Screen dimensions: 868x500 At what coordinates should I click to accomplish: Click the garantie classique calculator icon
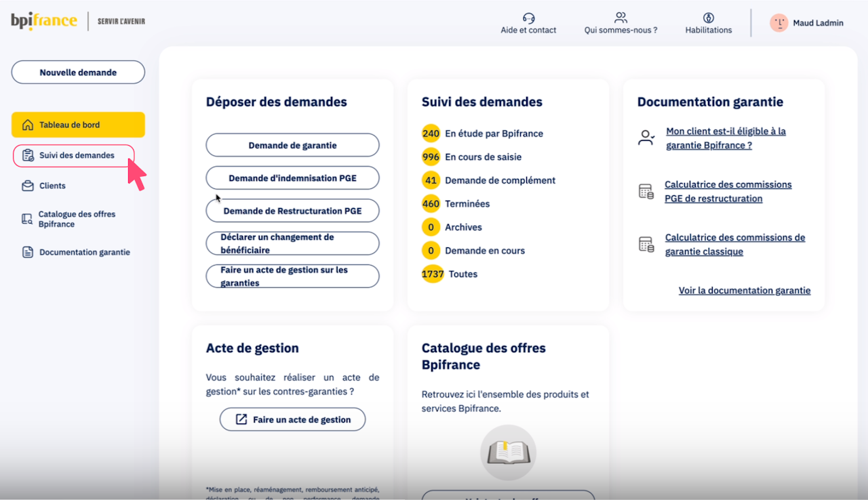646,244
